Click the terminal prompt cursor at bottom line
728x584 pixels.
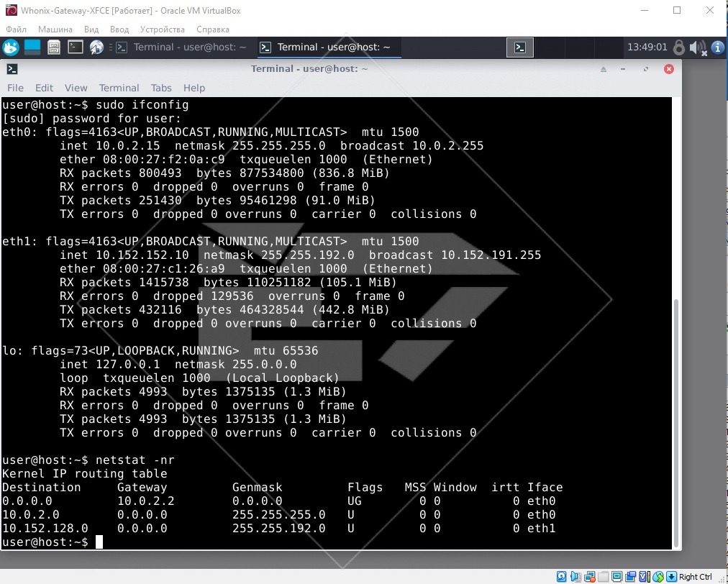[x=99, y=542]
